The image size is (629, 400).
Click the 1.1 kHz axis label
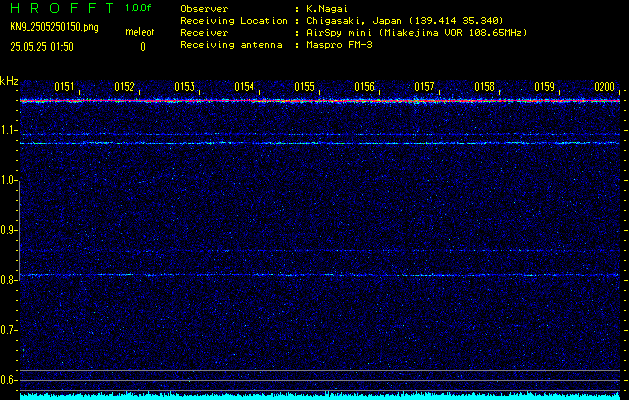coord(8,130)
